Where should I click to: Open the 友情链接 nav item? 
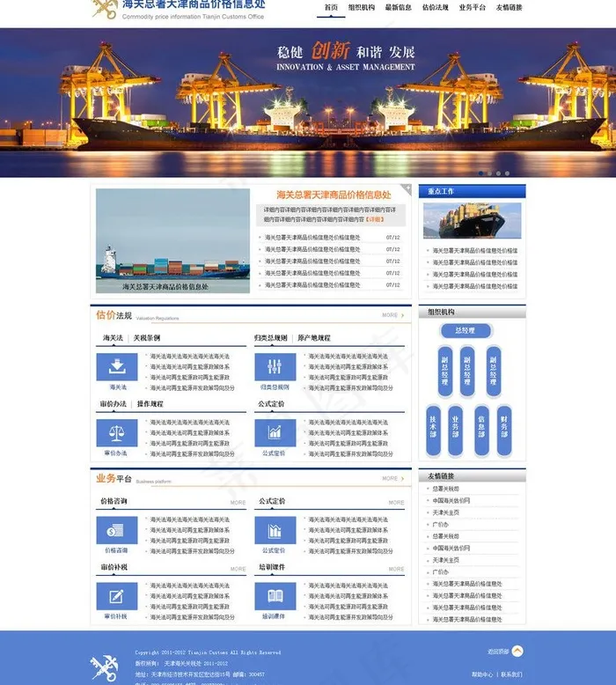tap(509, 7)
